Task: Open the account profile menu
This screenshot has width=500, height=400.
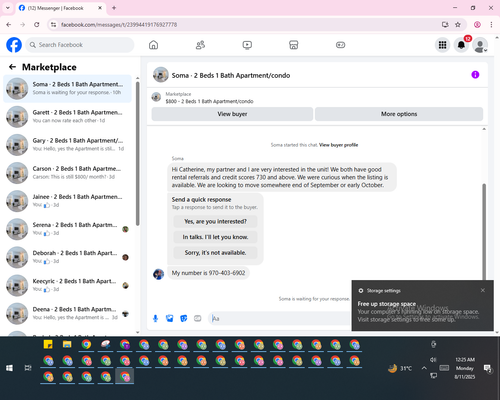Action: (480, 45)
